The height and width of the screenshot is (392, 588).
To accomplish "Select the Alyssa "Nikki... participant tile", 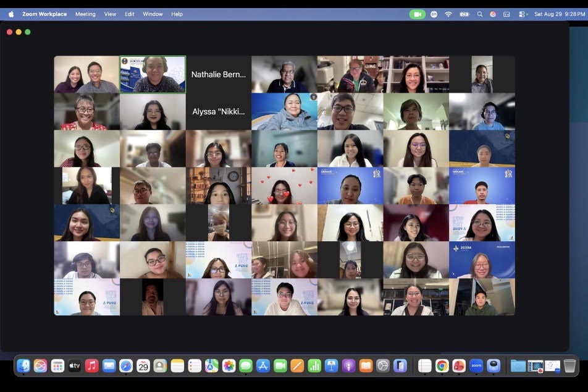I will (x=219, y=111).
